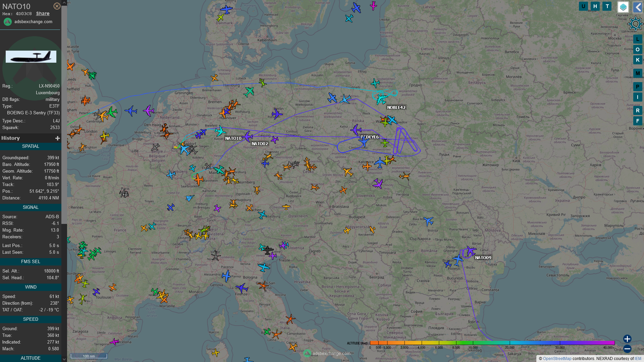Select the magenta aircraft icon near Liepaja

point(373,5)
